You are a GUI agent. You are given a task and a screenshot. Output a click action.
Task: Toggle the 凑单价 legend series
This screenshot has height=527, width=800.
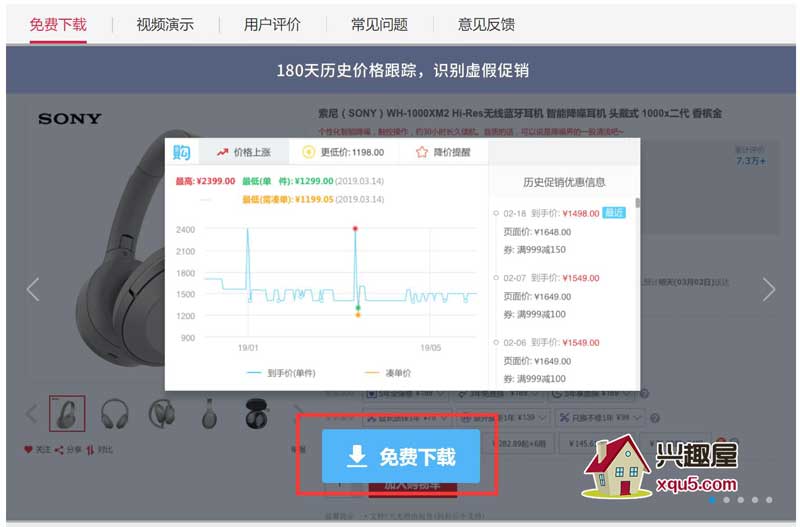click(x=388, y=373)
